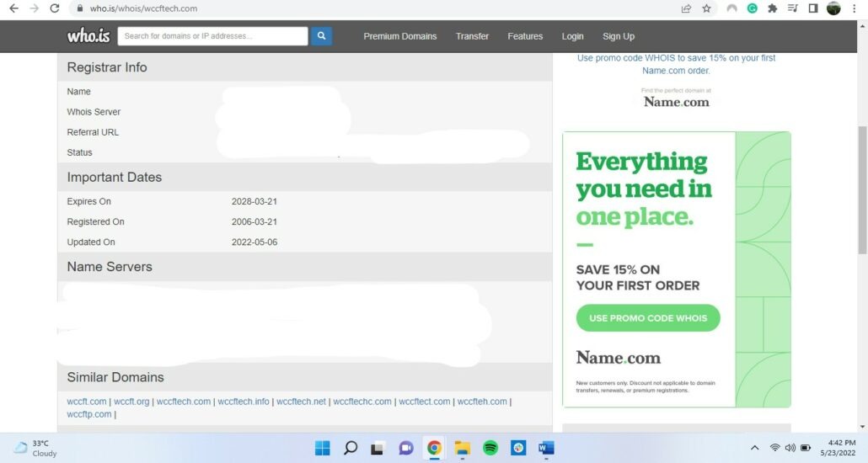868x463 pixels.
Task: Click the Name Servers heading
Action: tap(110, 267)
